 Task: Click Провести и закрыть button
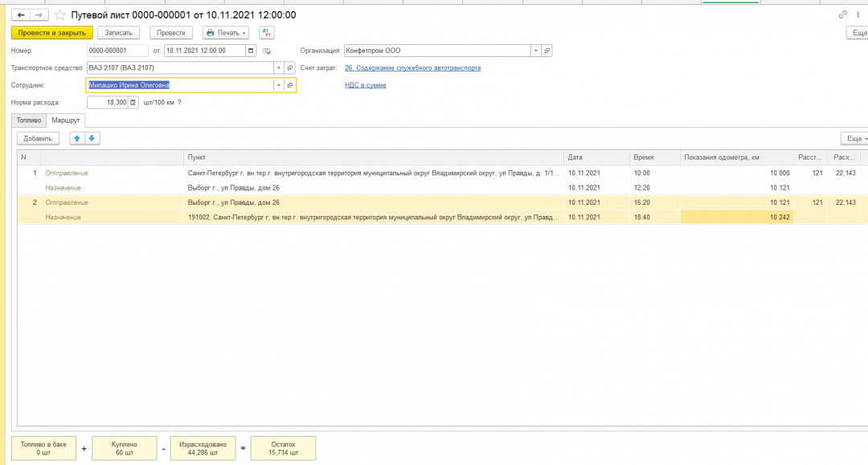52,33
